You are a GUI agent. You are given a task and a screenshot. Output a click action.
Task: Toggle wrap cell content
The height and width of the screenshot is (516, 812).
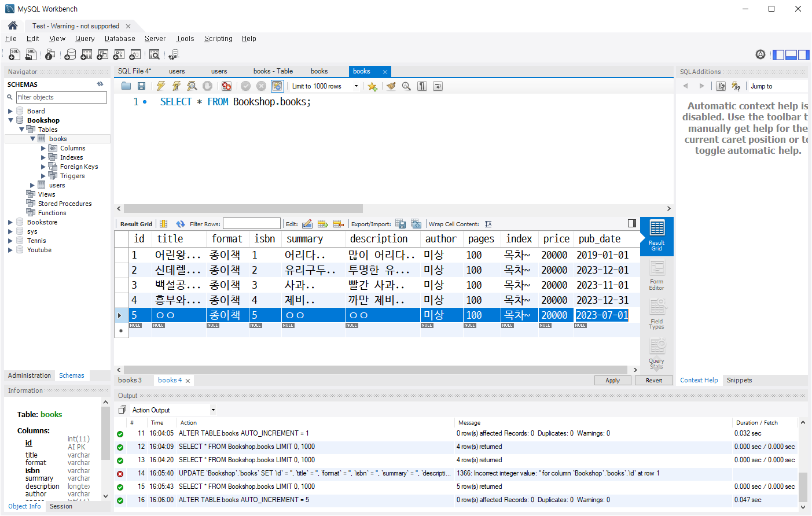[x=488, y=224]
